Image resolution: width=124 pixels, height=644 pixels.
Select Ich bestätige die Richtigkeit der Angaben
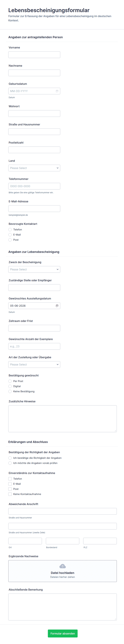click(x=10, y=458)
